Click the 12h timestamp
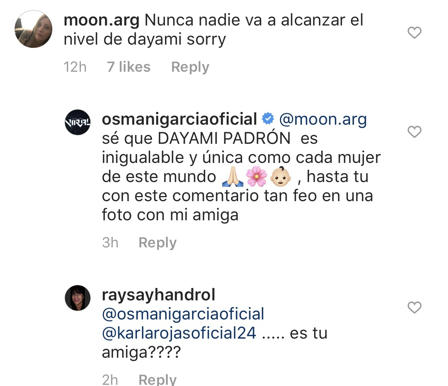 [75, 67]
